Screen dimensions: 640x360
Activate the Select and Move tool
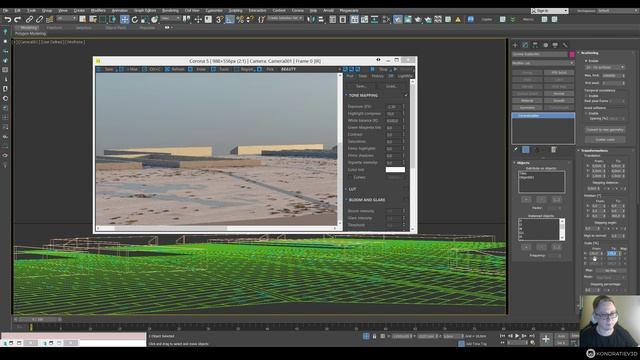click(124, 19)
